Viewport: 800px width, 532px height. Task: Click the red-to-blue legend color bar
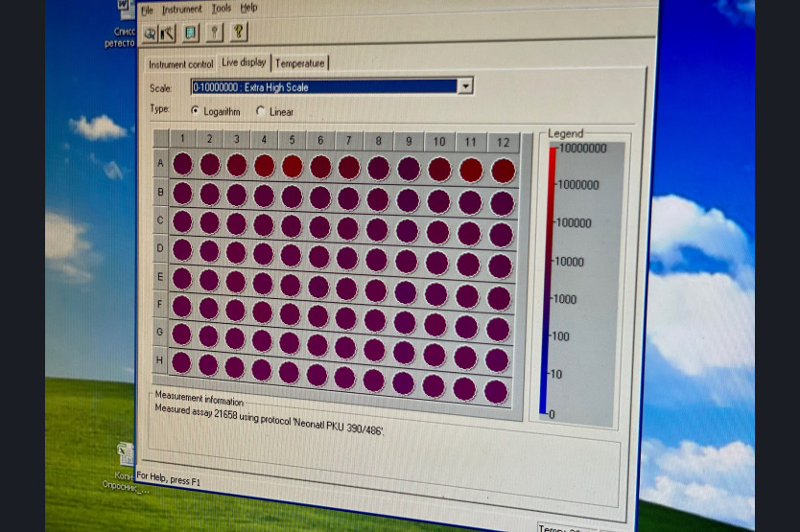547,281
